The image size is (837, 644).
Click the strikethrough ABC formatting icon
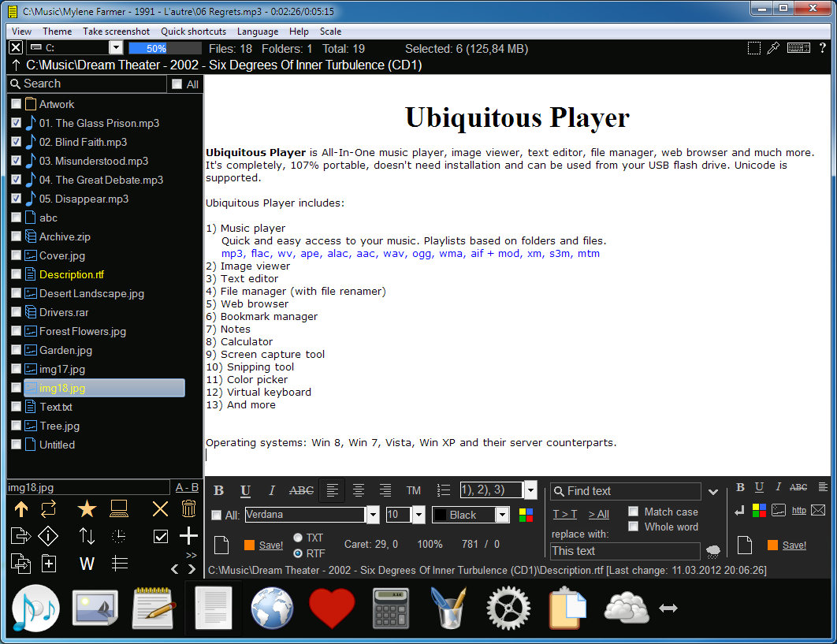point(301,490)
